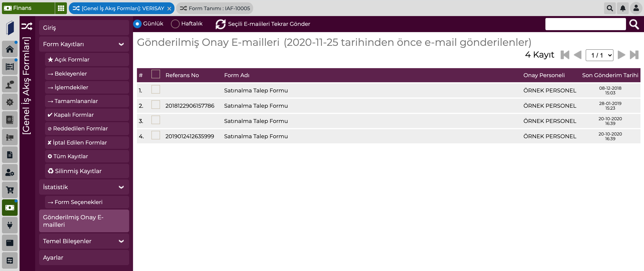Screen dimensions: 644x271
Task: Go to the last page of records
Action: (x=634, y=55)
